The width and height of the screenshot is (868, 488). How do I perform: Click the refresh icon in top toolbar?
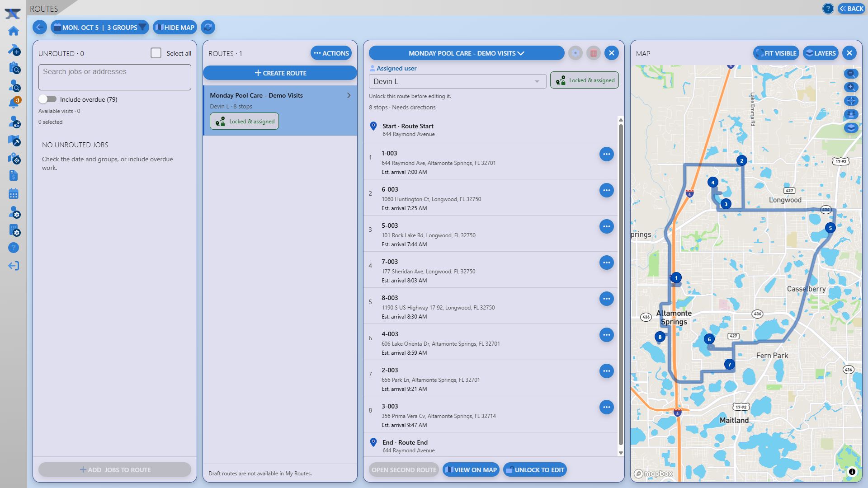(208, 27)
